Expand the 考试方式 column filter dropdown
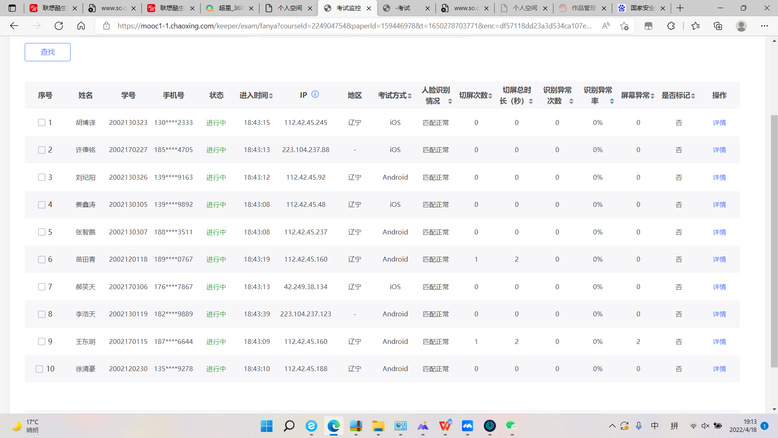This screenshot has width=778, height=438. click(x=408, y=96)
